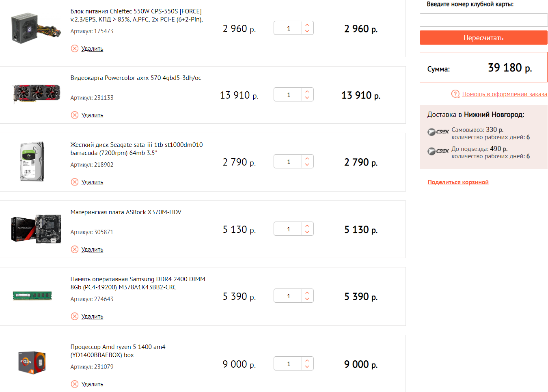Decrease the Ryzen 5 processor quantity
548x392 pixels.
click(307, 367)
